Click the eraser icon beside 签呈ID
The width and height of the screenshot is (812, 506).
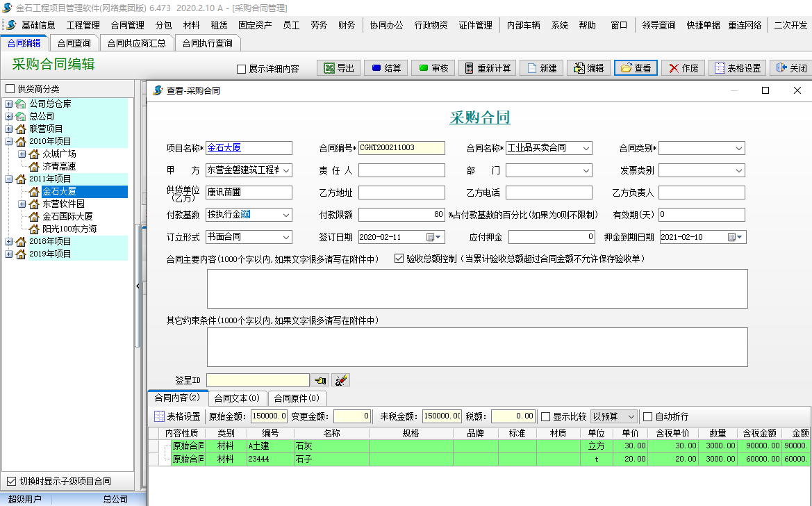340,379
